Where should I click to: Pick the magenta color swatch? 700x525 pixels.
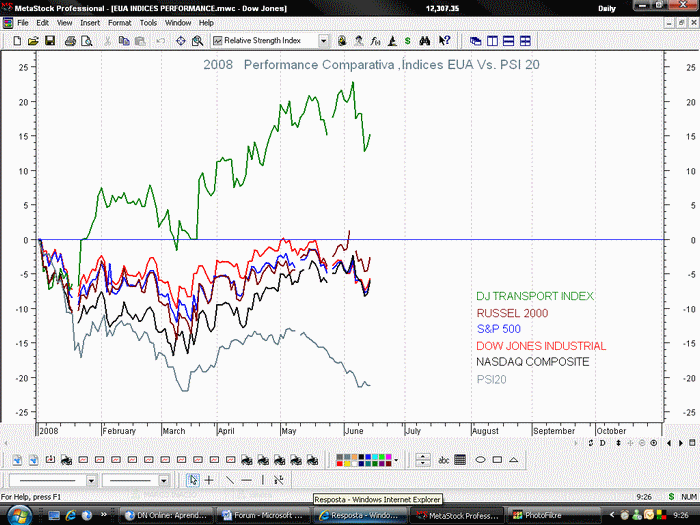point(389,457)
